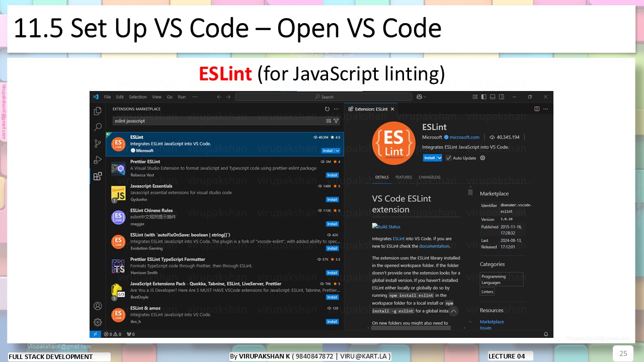Go back with the navigation arrow
This screenshot has width=644, height=362.
pyautogui.click(x=219, y=97)
